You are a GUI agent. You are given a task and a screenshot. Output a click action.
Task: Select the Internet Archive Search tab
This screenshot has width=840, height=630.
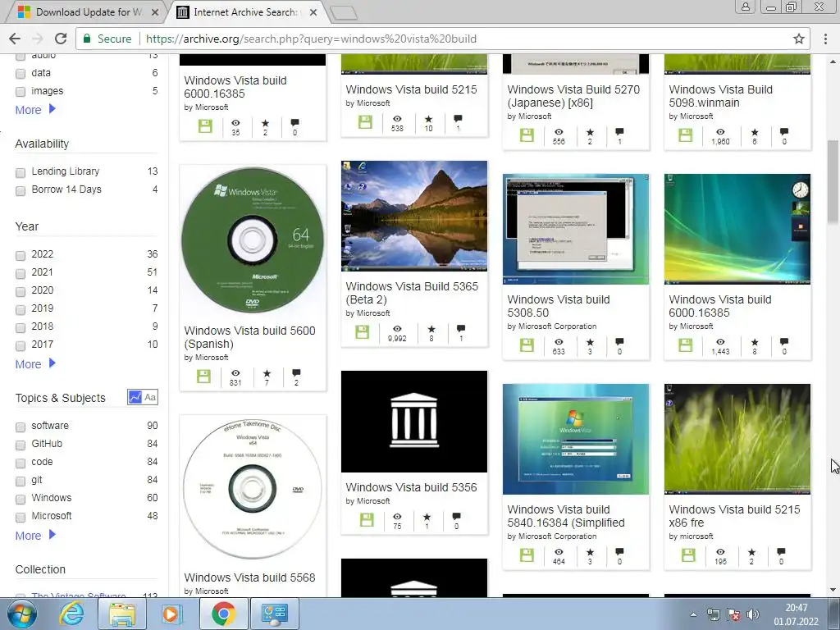[x=244, y=12]
